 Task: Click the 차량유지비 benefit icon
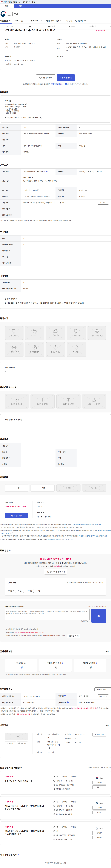pyautogui.click(x=55, y=333)
